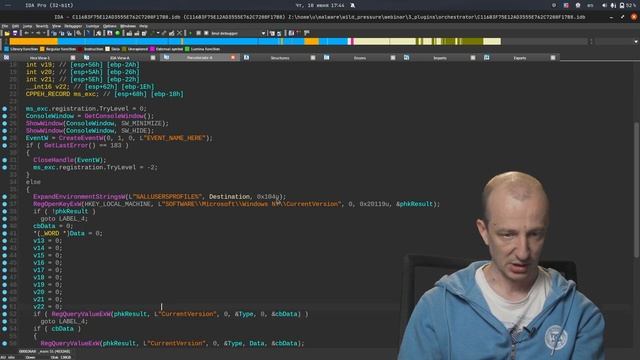Close the IDA View-A tab
This screenshot has width=640, height=360.
(x=153, y=58)
